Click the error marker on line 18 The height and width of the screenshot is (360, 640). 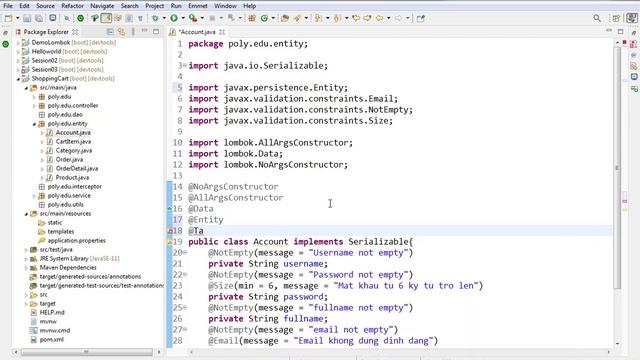[x=170, y=231]
